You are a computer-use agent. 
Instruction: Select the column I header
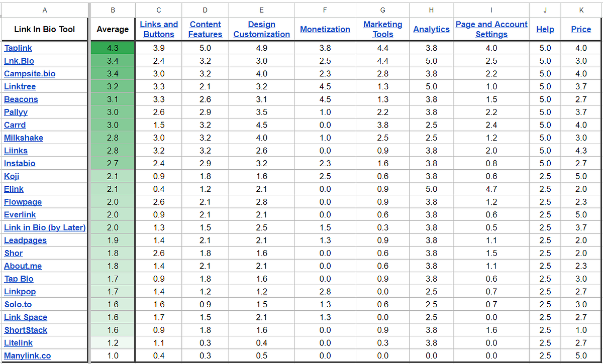click(x=491, y=10)
